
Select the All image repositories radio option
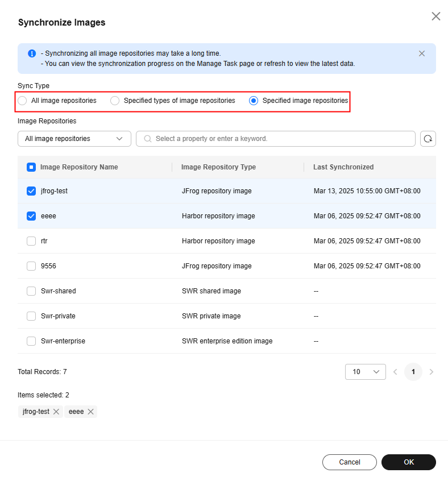point(22,101)
